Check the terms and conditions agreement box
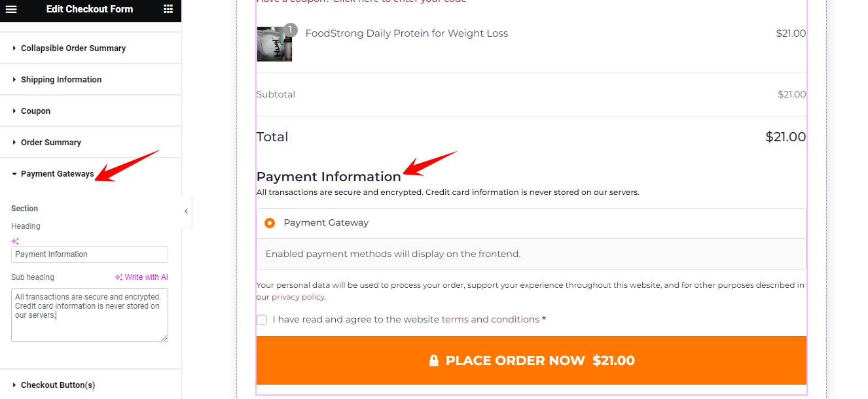 [262, 320]
